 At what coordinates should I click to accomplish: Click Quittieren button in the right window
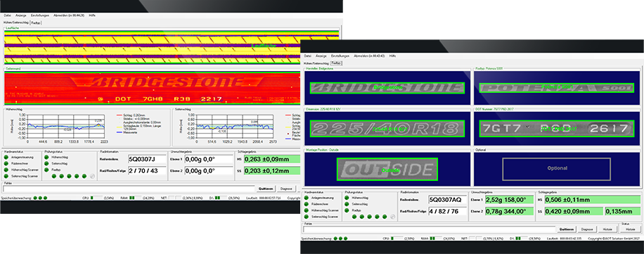tap(566, 229)
